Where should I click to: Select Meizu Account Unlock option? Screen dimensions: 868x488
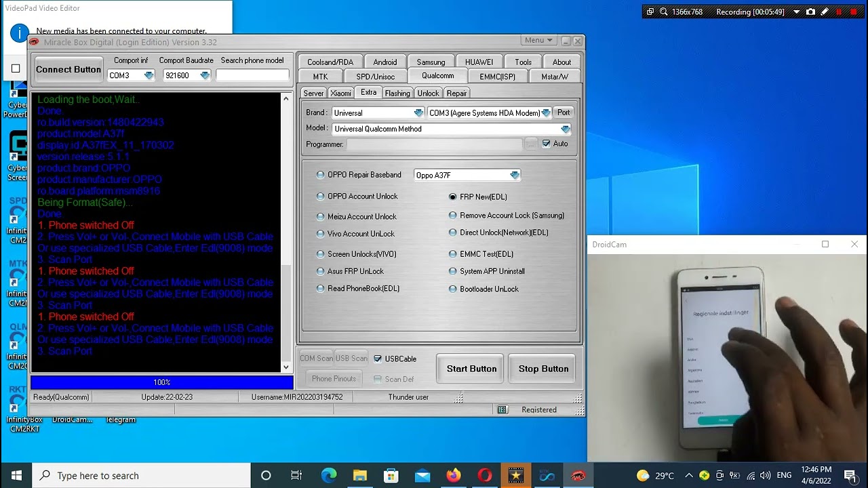pyautogui.click(x=357, y=217)
